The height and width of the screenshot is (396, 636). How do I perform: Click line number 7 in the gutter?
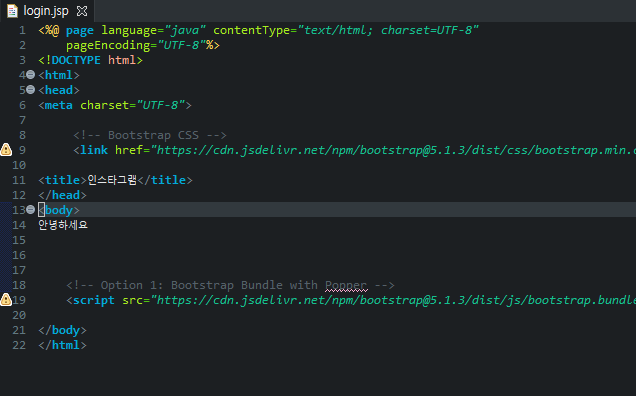pyautogui.click(x=22, y=120)
